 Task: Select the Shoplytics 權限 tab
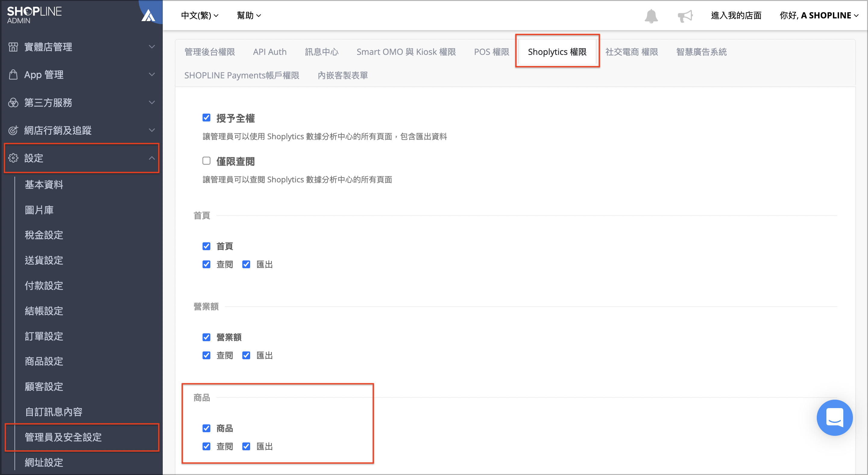(557, 52)
